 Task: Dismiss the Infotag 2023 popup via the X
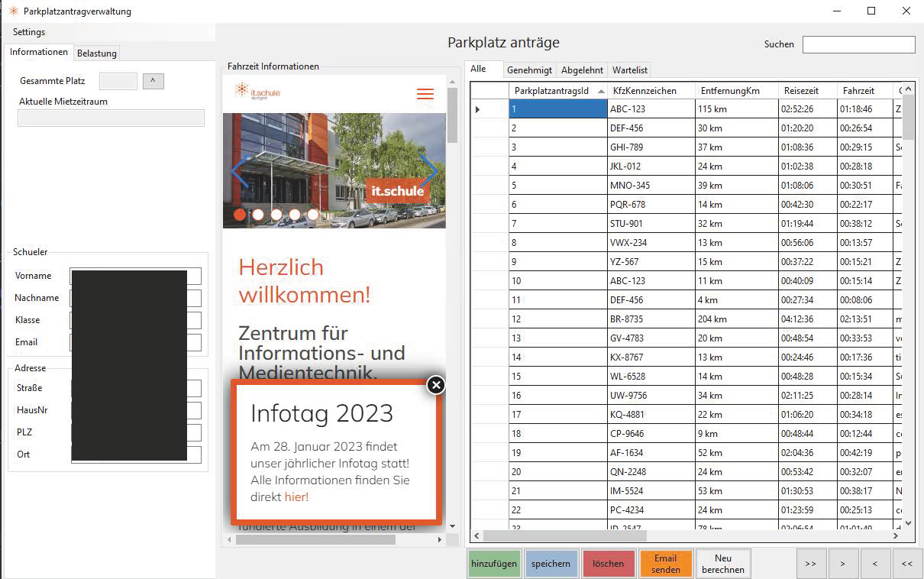435,385
